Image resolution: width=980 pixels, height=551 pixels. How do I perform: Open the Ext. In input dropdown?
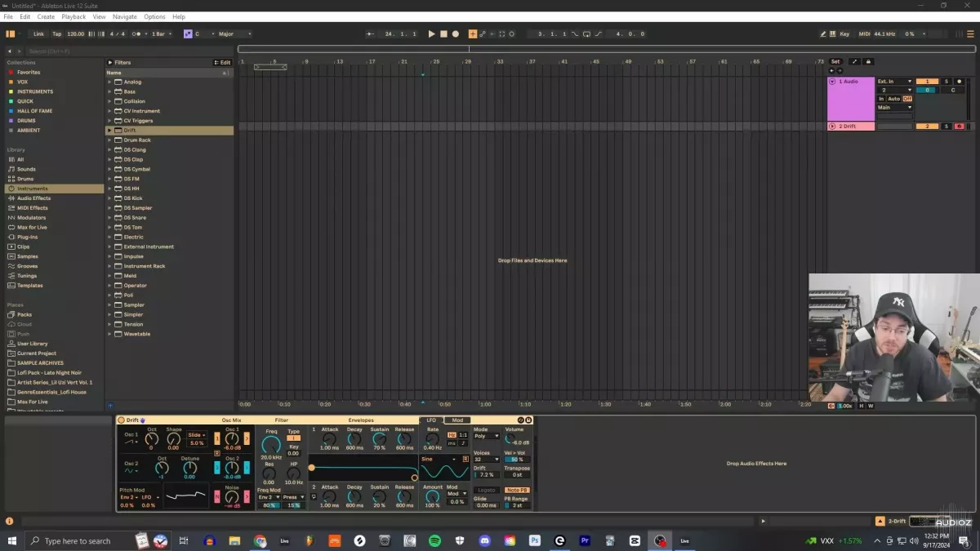[x=894, y=82]
